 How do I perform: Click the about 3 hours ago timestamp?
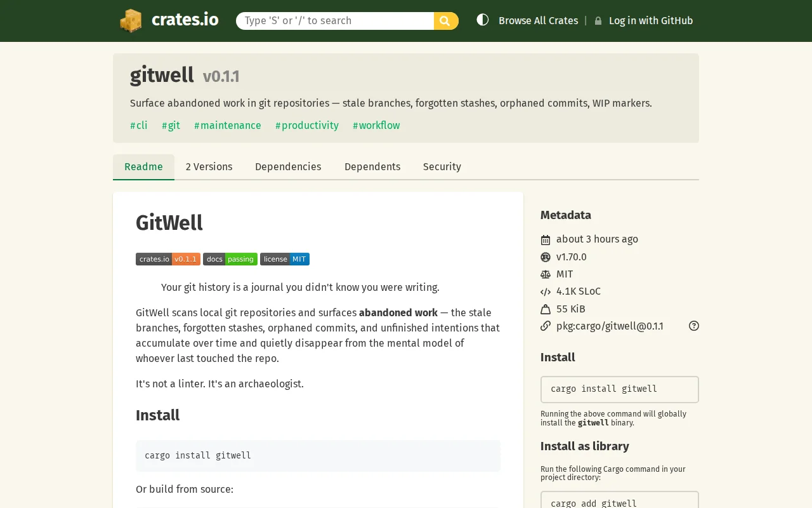click(x=597, y=239)
